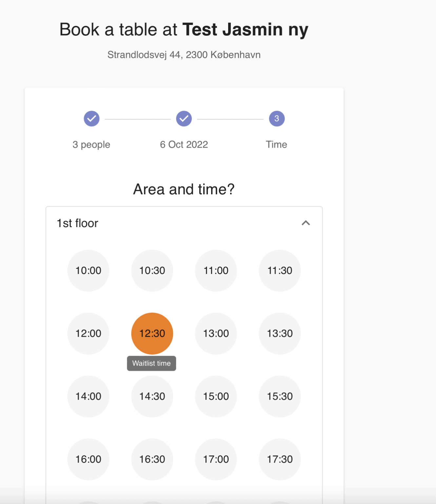Click the 16:00 time circle
Image resolution: width=436 pixels, height=504 pixels.
click(88, 459)
